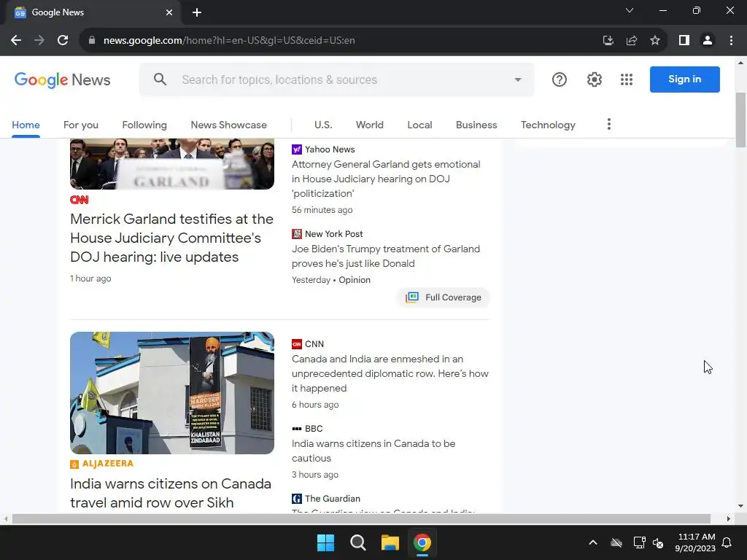The height and width of the screenshot is (560, 747).
Task: Open the Local section
Action: 419,125
